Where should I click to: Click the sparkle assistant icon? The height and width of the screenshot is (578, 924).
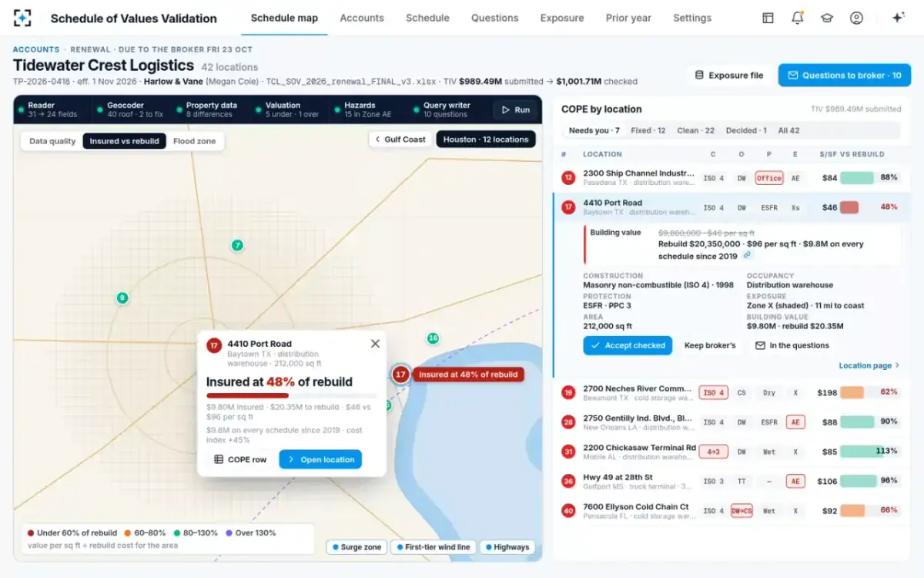pos(898,18)
